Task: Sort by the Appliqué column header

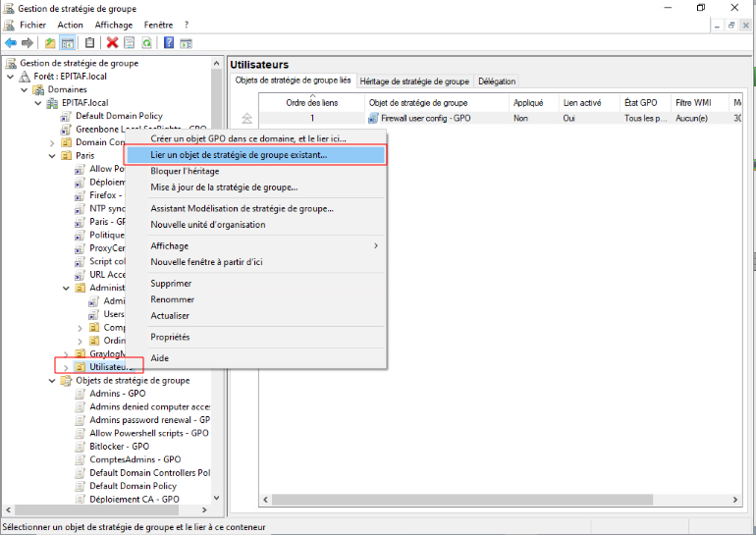Action: [528, 102]
